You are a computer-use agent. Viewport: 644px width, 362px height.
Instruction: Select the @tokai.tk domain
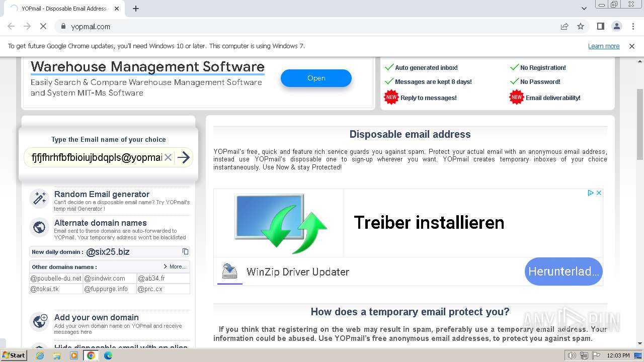tap(56, 289)
